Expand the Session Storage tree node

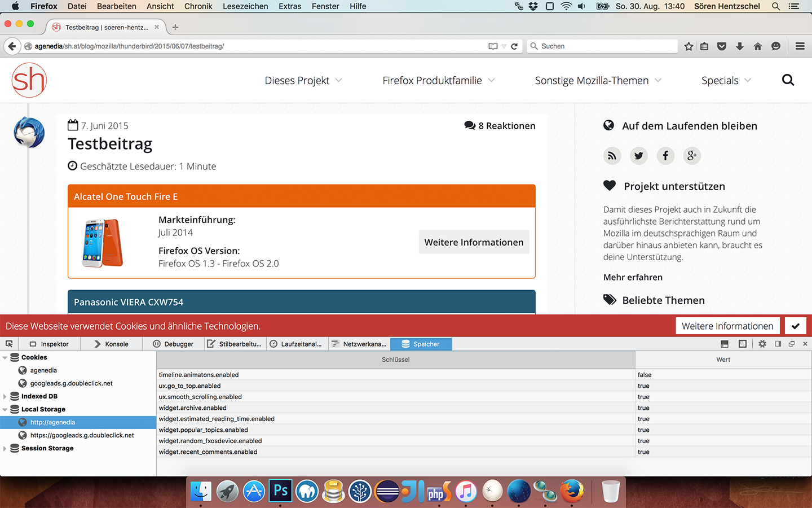pos(5,449)
